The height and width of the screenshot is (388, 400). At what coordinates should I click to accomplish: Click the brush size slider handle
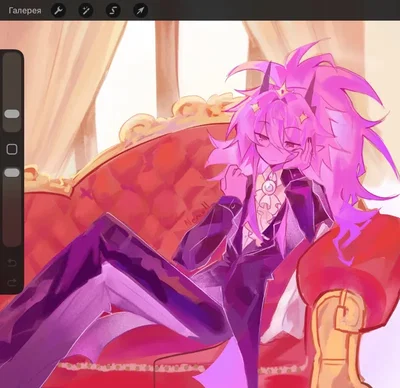[x=12, y=114]
